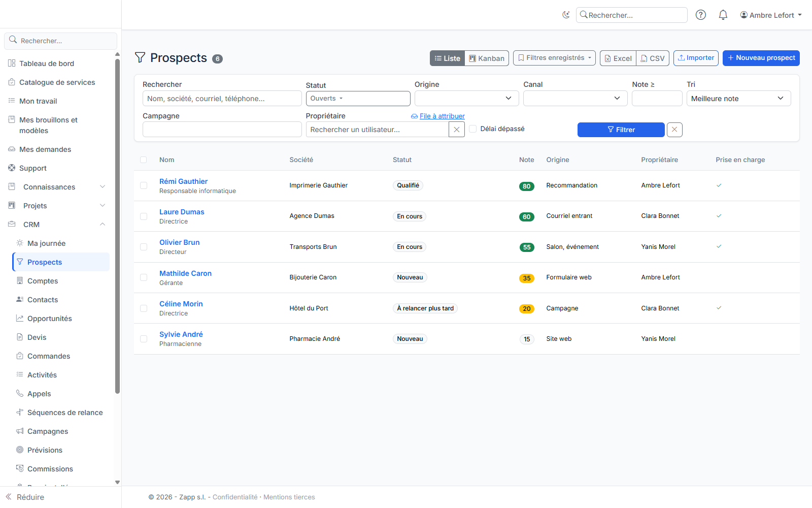This screenshot has width=812, height=508.
Task: Check the Sylvie André row checkbox
Action: coord(144,339)
